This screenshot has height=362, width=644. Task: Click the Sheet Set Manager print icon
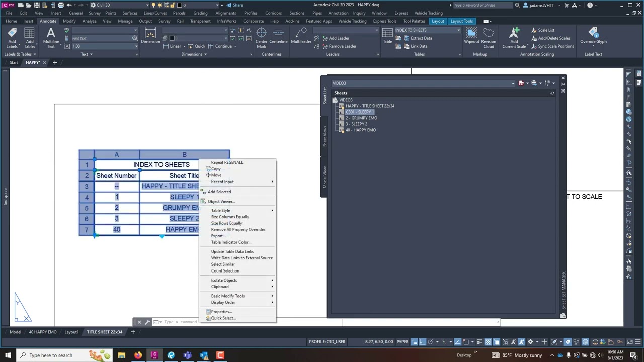coord(534,83)
